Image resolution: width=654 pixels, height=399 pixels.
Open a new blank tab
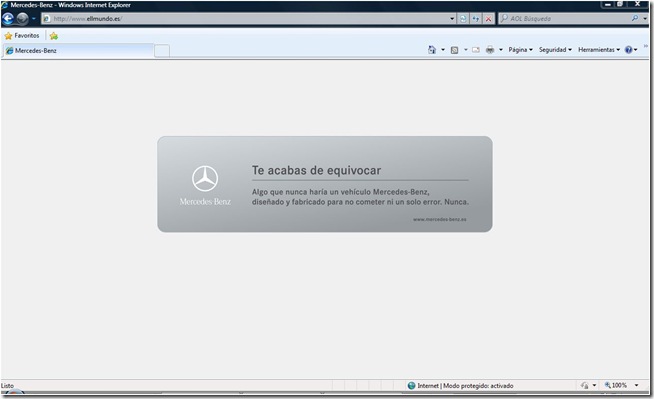162,51
